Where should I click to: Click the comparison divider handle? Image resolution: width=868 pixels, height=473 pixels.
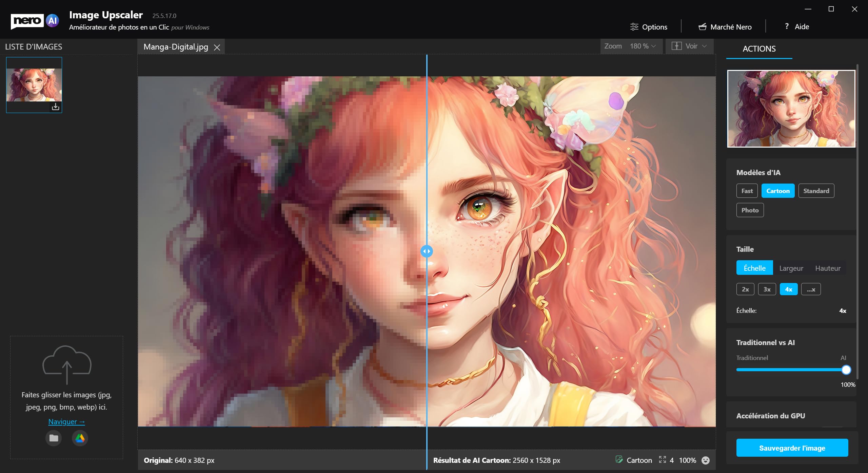coord(427,251)
